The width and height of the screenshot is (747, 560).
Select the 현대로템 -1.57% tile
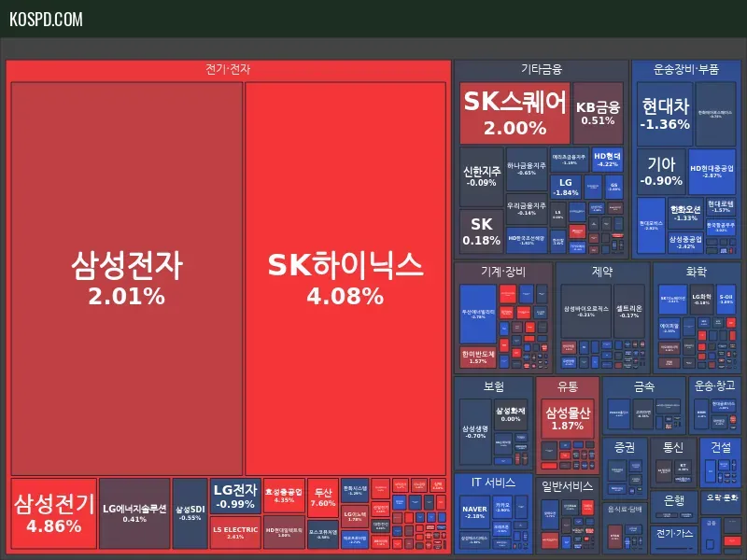721,206
